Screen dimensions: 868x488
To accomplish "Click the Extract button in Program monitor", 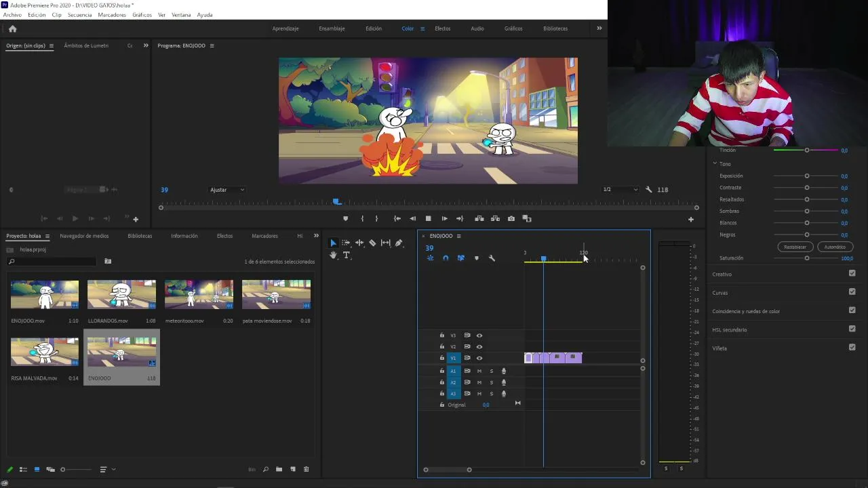I will pyautogui.click(x=495, y=219).
